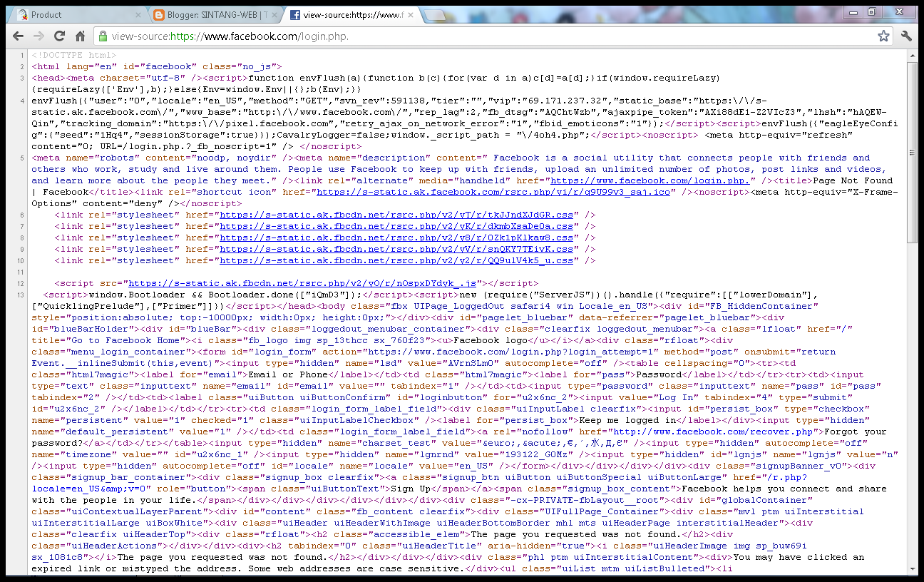Click the Blogger tab orange favicon
Screen dimensions: 924x582
158,15
